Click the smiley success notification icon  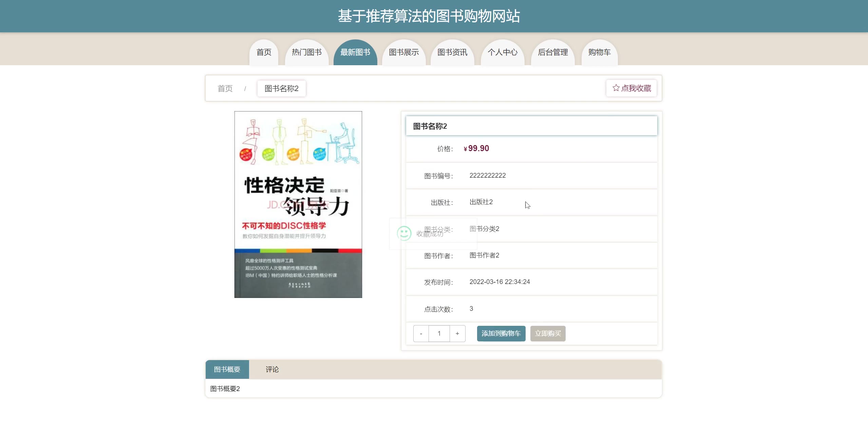pos(404,233)
